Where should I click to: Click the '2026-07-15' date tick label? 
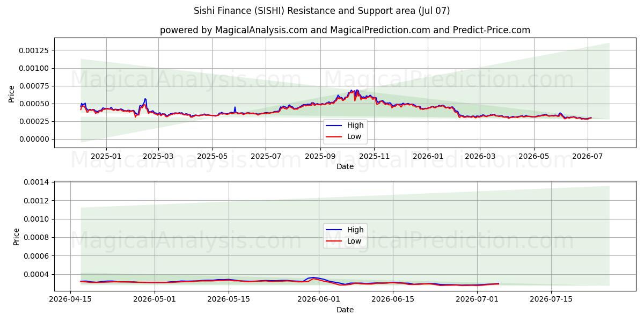point(551,299)
